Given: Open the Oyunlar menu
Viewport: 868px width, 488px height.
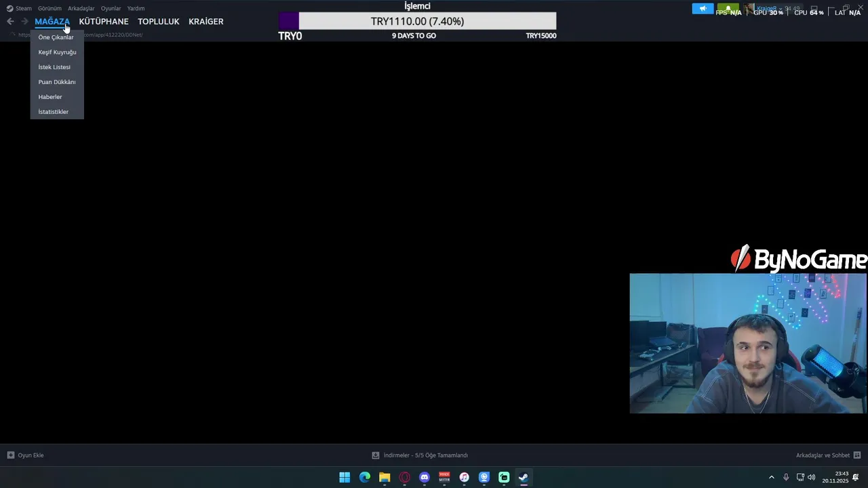Looking at the screenshot, I should point(111,8).
